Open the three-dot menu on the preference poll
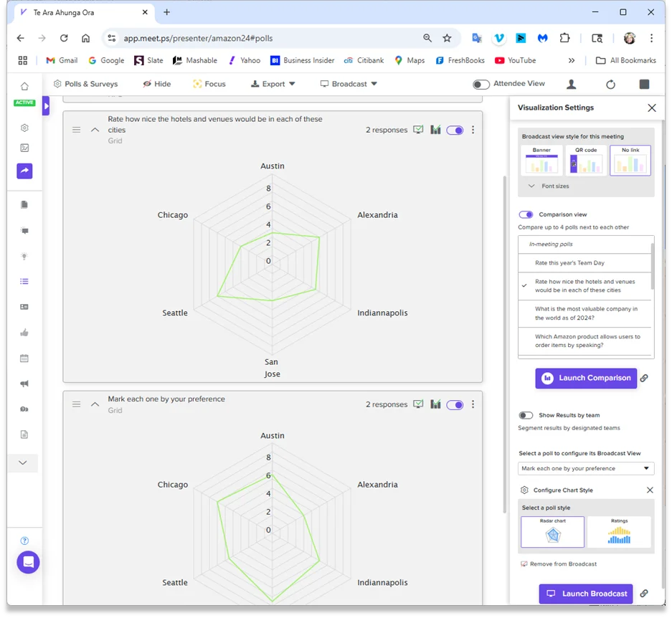Viewport: 672px width, 618px height. pos(473,404)
